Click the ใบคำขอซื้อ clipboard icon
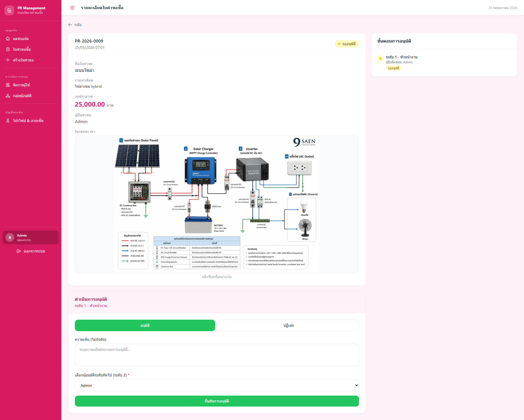This screenshot has width=524, height=420. point(8,49)
